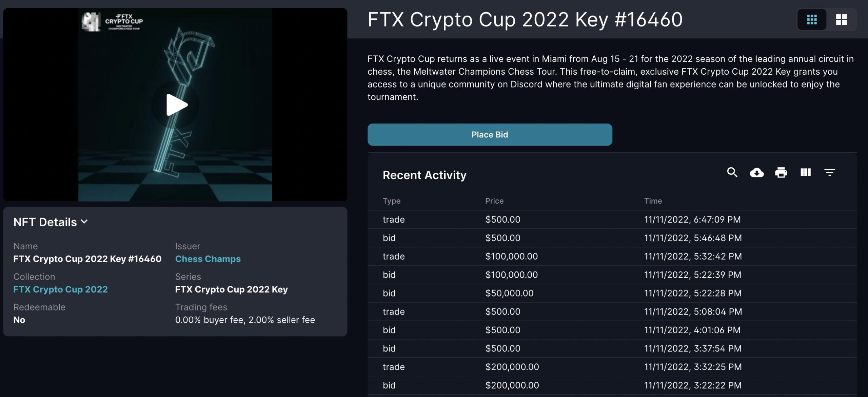
Task: Click the search icon in Recent Activity
Action: tap(732, 172)
